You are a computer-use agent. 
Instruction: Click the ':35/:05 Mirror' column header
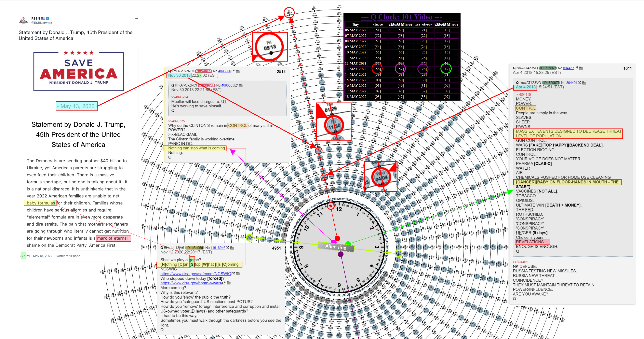tap(447, 24)
